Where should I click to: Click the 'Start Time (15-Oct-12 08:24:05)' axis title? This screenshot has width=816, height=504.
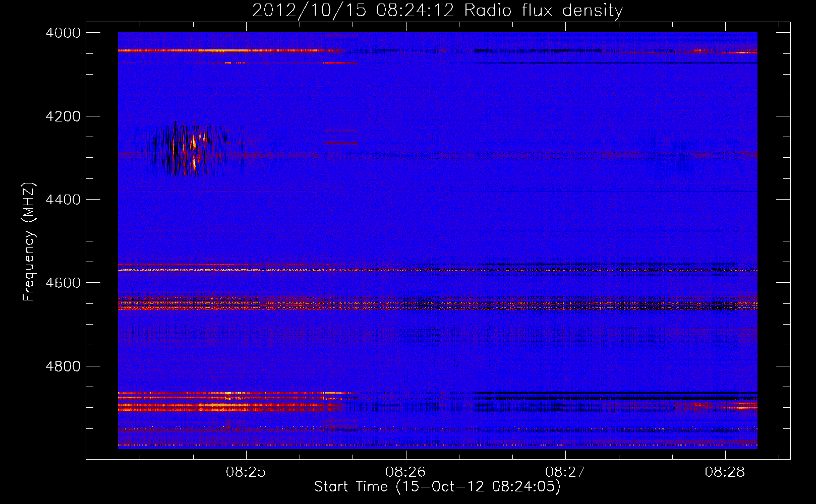click(437, 487)
